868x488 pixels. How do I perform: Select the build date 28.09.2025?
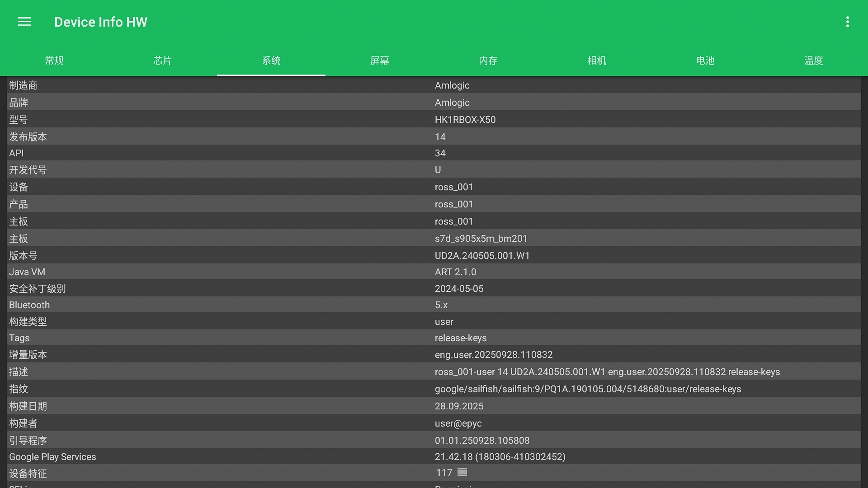[459, 406]
